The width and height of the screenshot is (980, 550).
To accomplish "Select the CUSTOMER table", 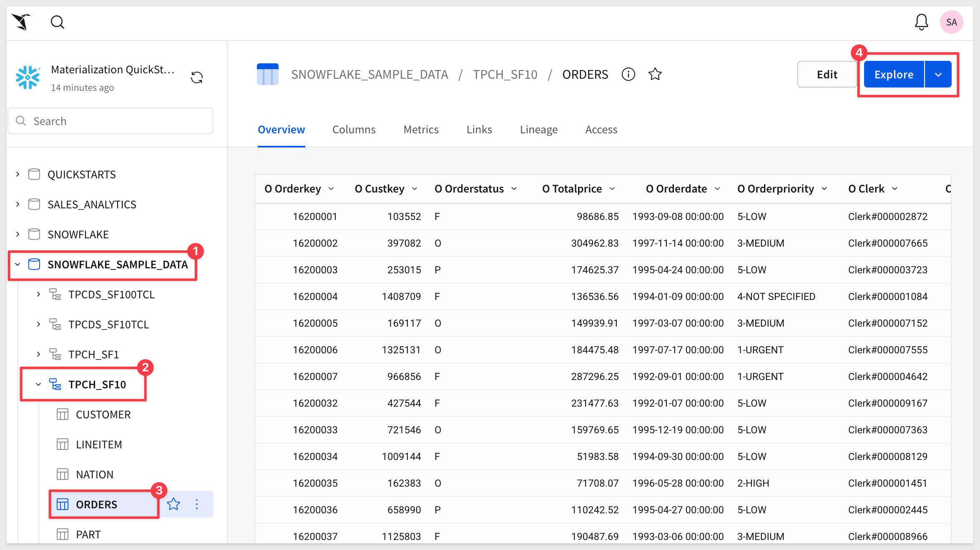I will 103,414.
